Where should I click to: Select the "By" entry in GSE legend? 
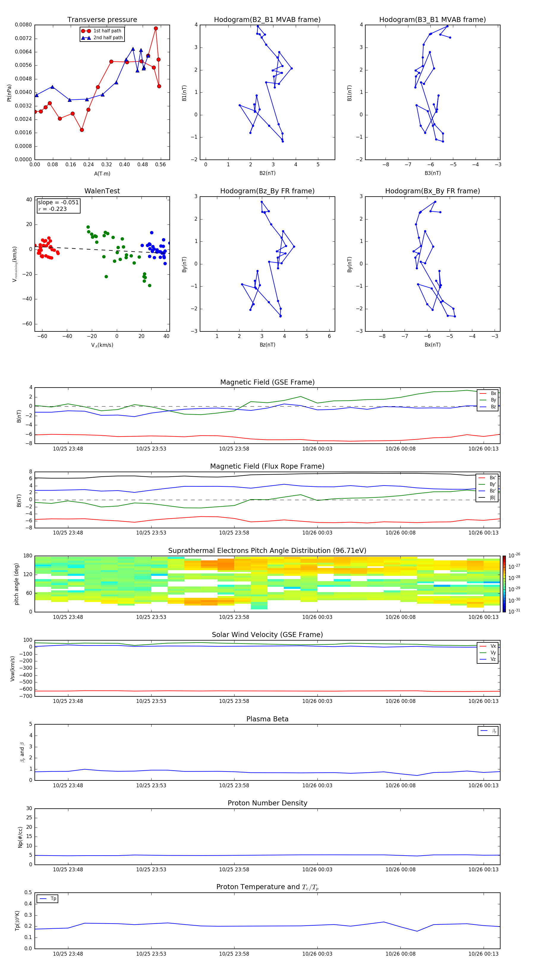point(488,400)
